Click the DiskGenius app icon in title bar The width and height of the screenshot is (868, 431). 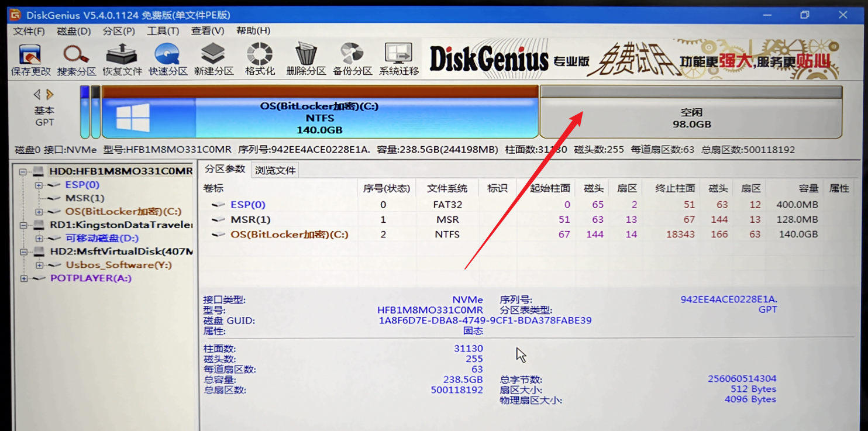coord(15,15)
